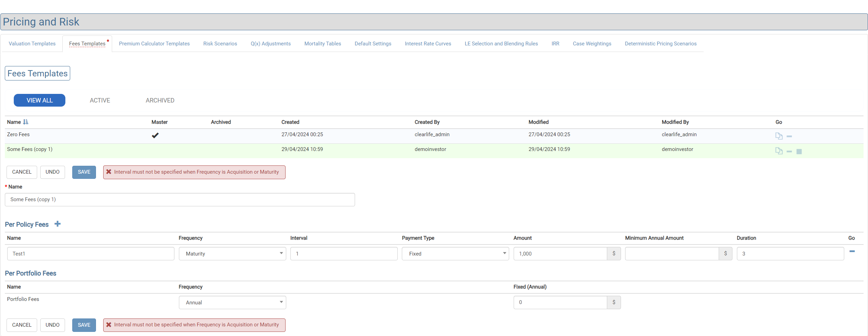The image size is (868, 336).
Task: Add a new Per Policy Fee
Action: (57, 224)
